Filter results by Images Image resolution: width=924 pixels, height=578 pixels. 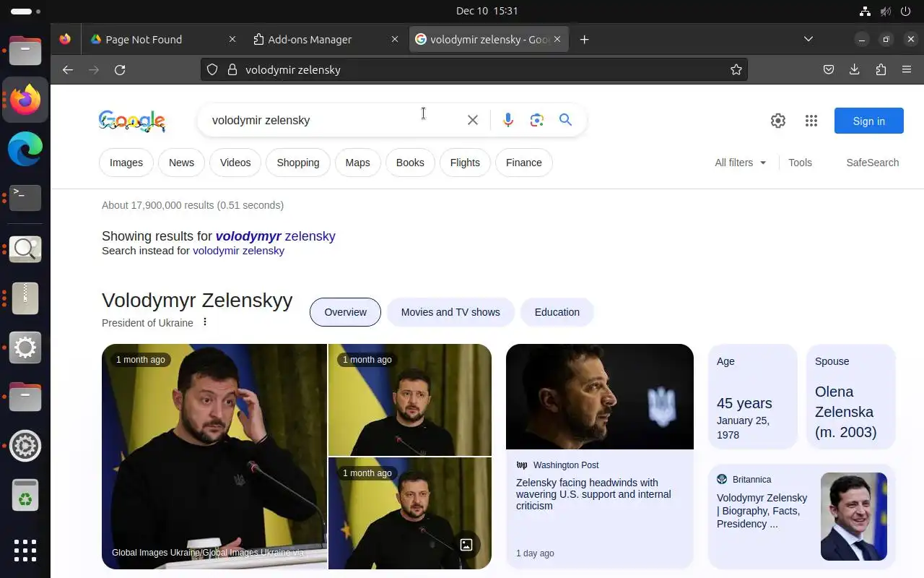click(x=126, y=163)
